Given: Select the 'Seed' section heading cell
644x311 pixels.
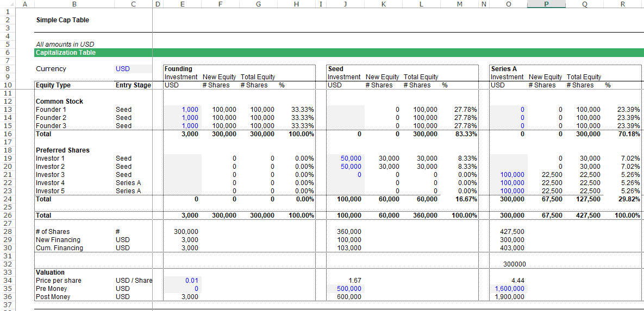Looking at the screenshot, I should [335, 69].
